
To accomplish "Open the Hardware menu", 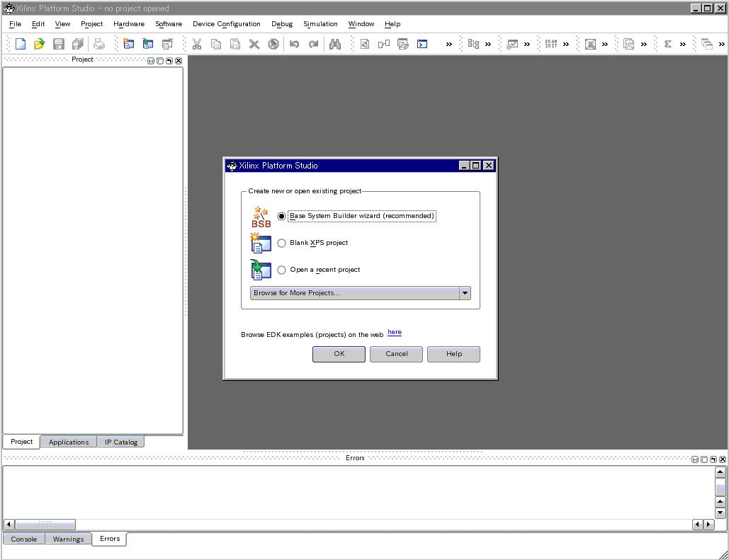I will pos(129,24).
